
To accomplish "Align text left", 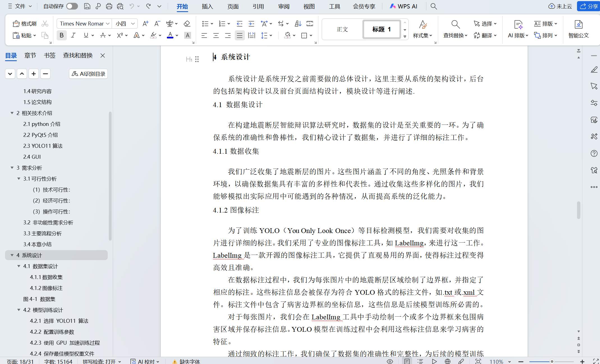I will click(x=204, y=35).
